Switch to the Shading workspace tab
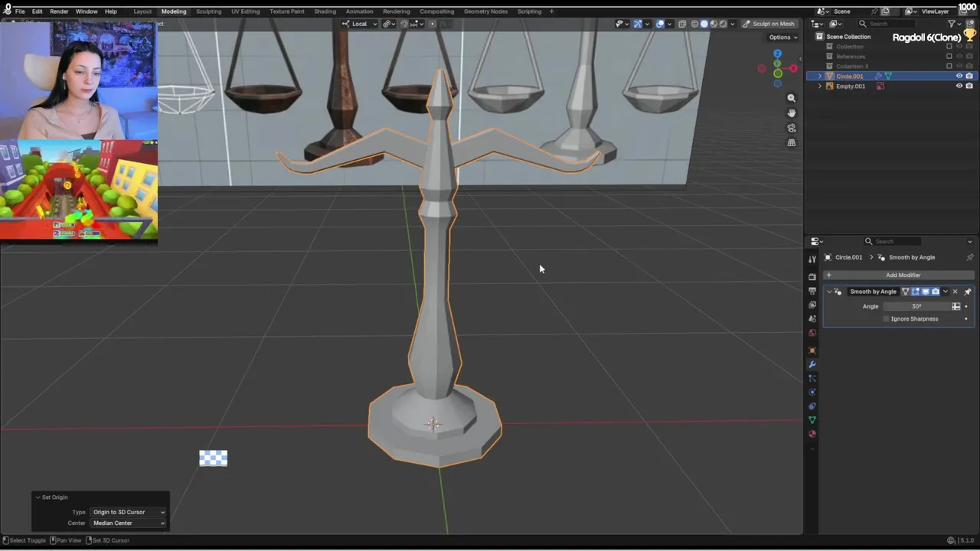This screenshot has width=980, height=551. coord(325,11)
